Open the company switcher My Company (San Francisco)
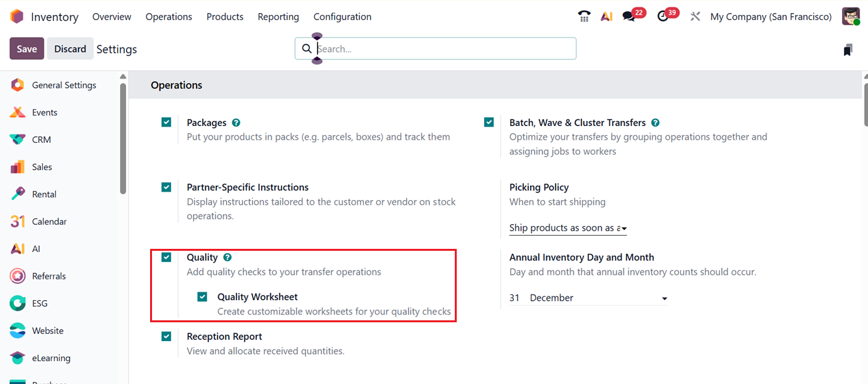 771,17
